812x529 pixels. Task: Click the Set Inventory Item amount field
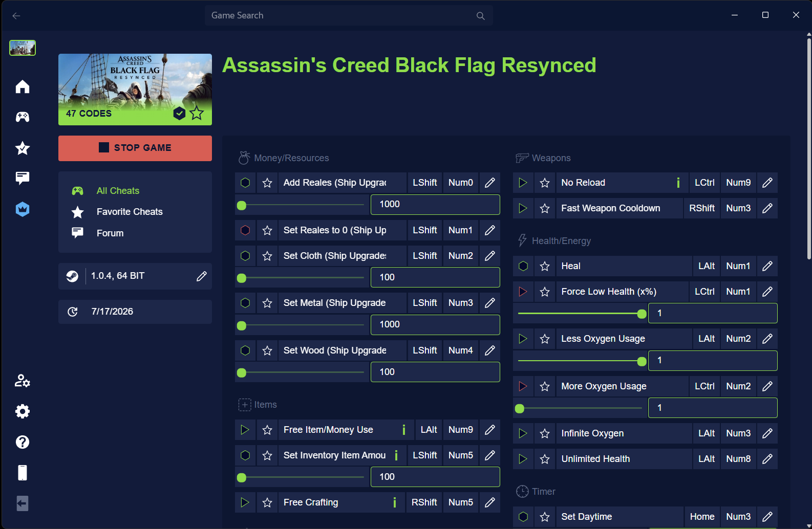435,477
